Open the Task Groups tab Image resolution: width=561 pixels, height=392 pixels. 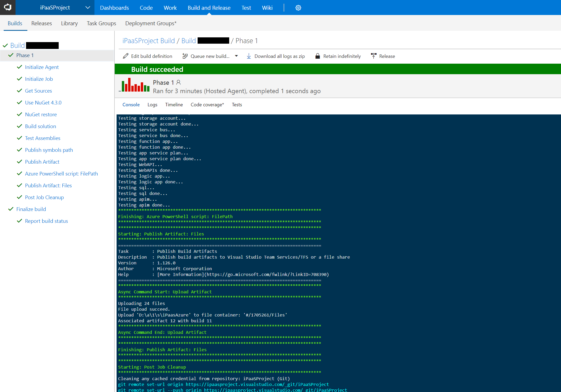point(102,23)
